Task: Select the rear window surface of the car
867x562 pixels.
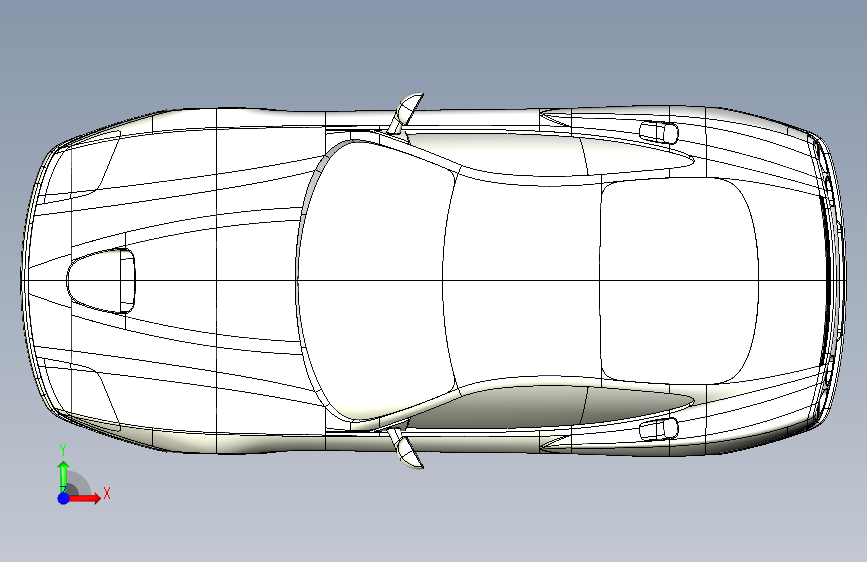Action: [x=679, y=280]
